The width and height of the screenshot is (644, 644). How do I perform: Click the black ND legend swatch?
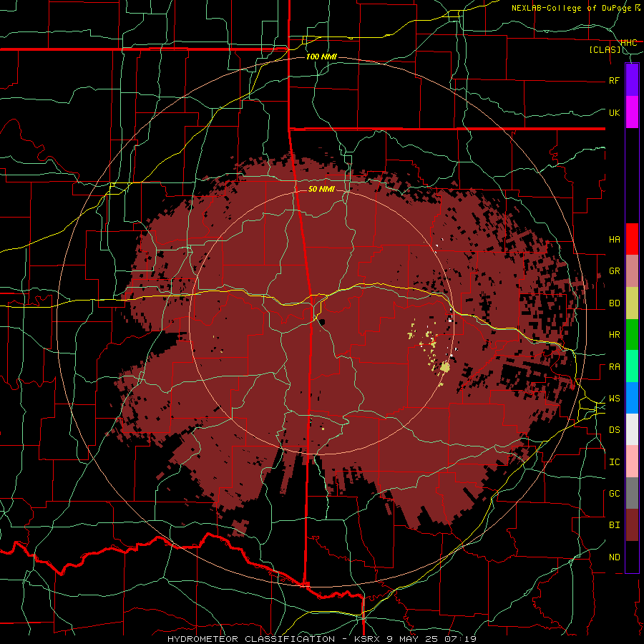point(632,557)
